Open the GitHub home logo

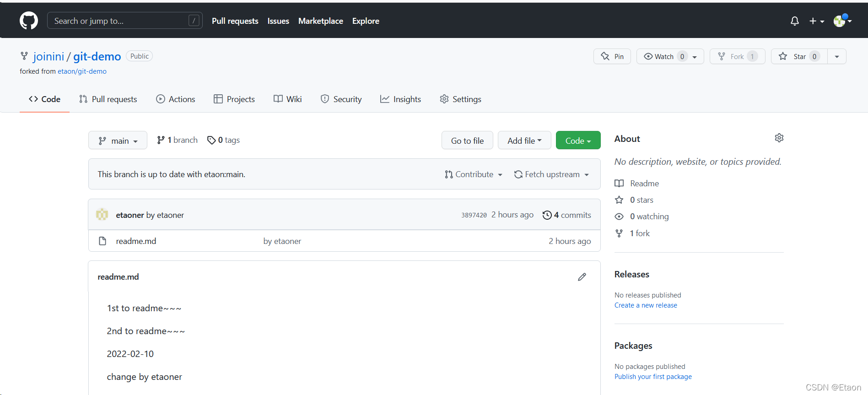[29, 21]
